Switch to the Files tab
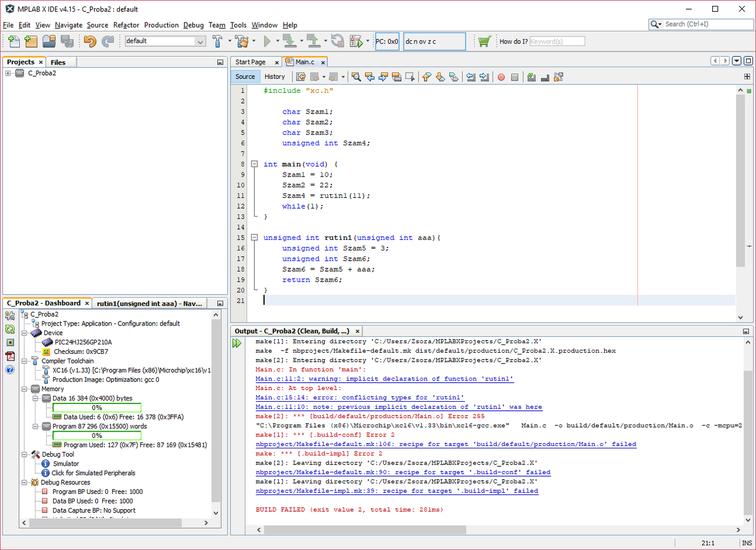 58,62
